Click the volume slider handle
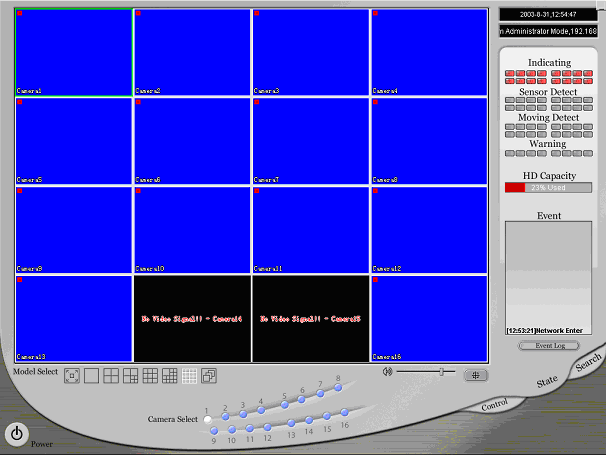 [441, 372]
